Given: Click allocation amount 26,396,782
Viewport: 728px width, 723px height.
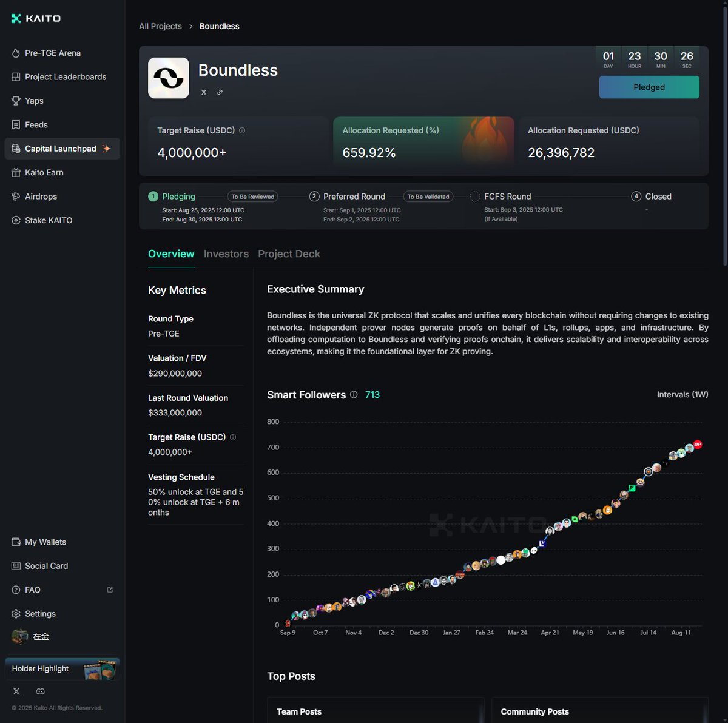Looking at the screenshot, I should pos(561,153).
